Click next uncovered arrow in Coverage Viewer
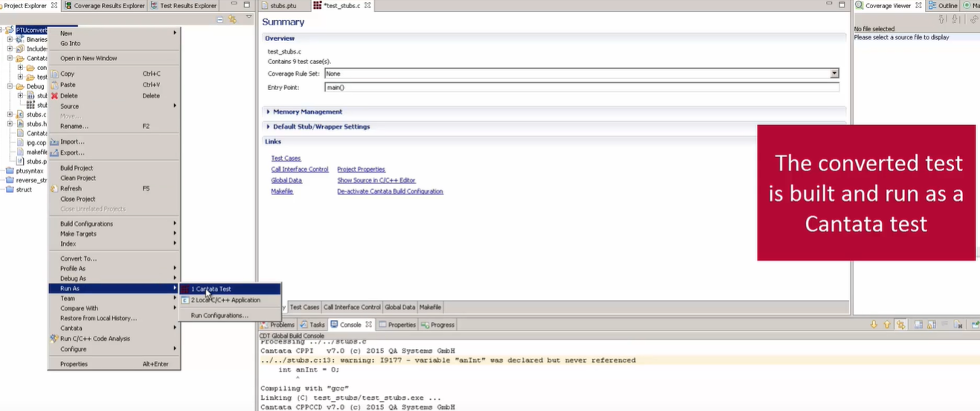Viewport: 980px width, 411px height. (x=955, y=19)
